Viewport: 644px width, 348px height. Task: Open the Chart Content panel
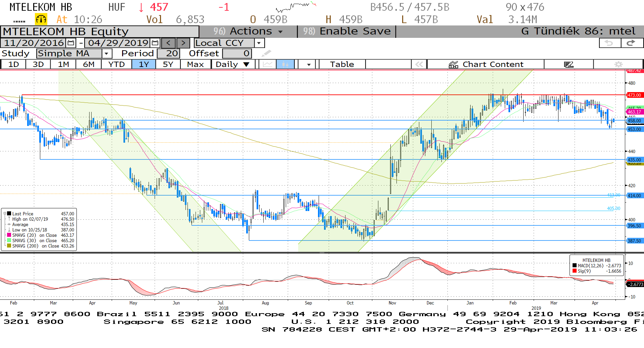tap(486, 64)
